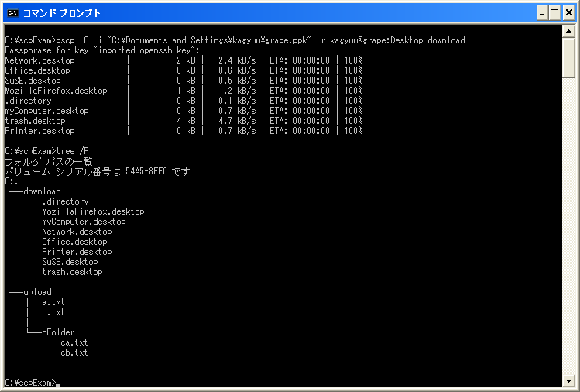The width and height of the screenshot is (580, 392).
Task: Click the コマンド プロンプト title bar text
Action: point(61,13)
